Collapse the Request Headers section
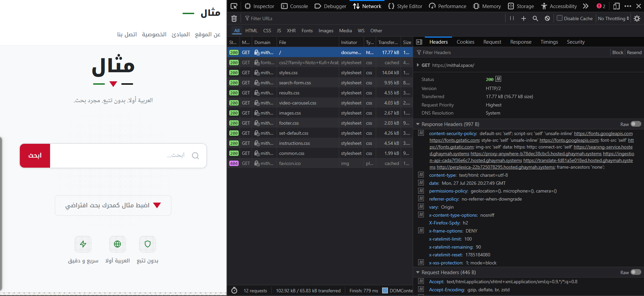Image resolution: width=644 pixels, height=296 pixels. pos(418,272)
